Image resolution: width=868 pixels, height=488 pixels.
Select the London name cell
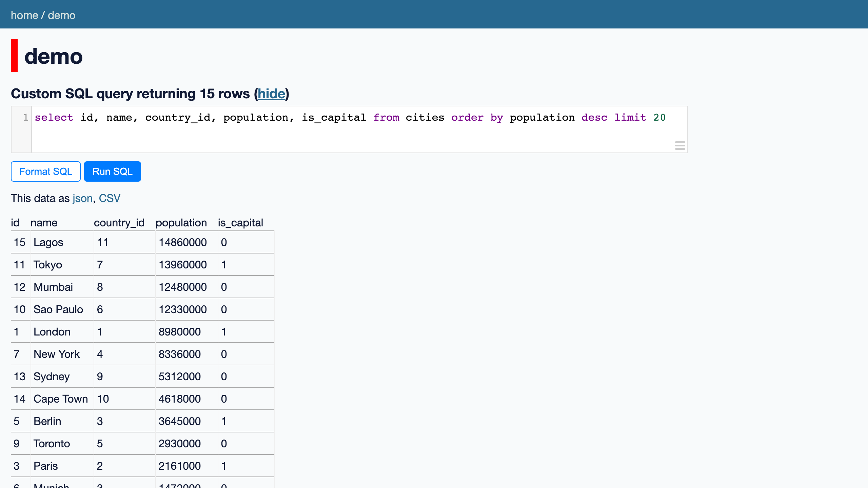[x=62, y=332]
